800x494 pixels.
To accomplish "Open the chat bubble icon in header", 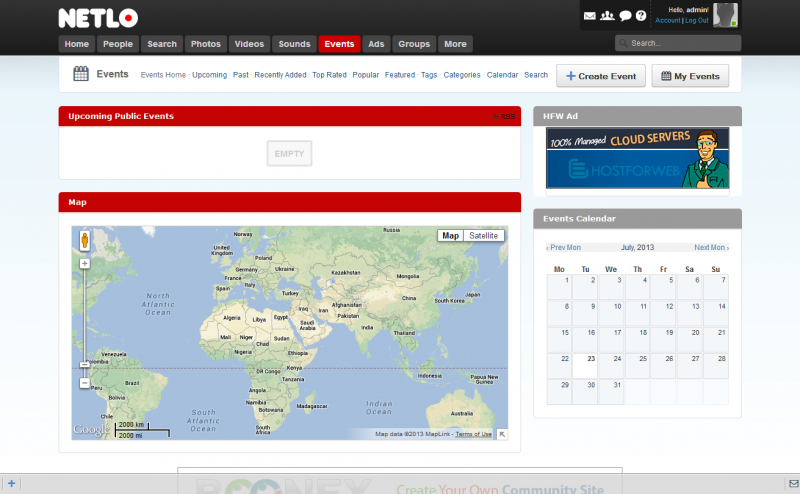I will click(625, 16).
